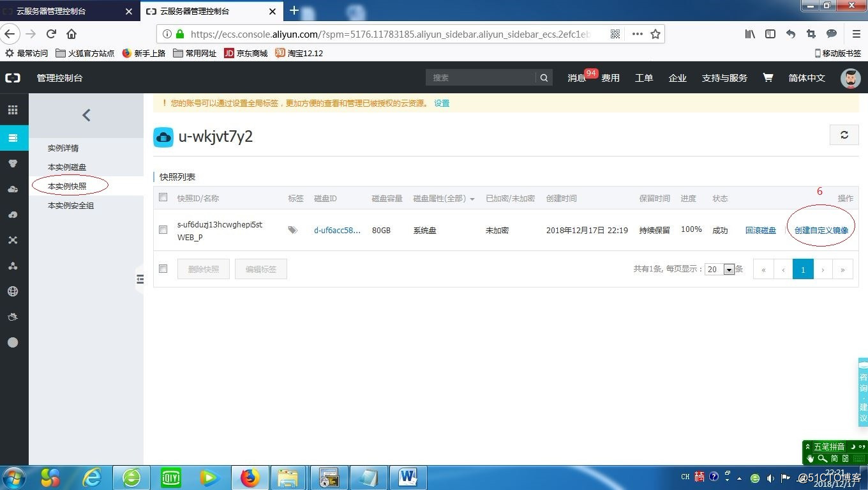
Task: Click the tag icon for WEB_P snapshot
Action: pos(292,230)
